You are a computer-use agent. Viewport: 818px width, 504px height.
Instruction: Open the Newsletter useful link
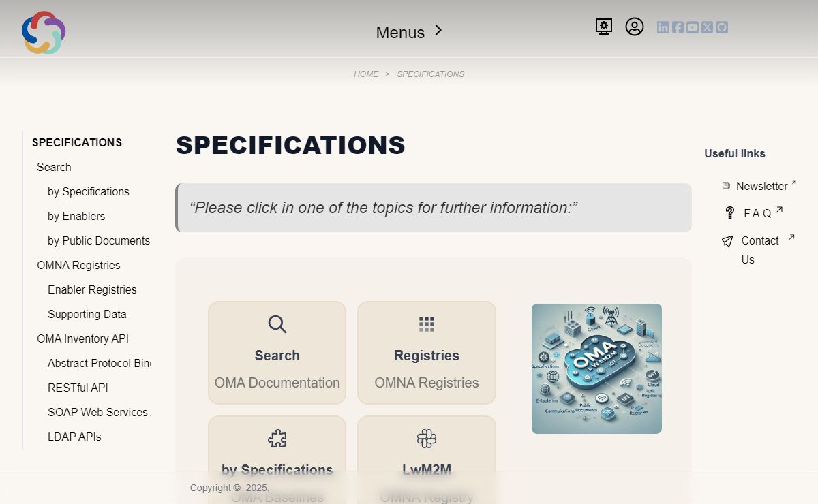tap(761, 186)
